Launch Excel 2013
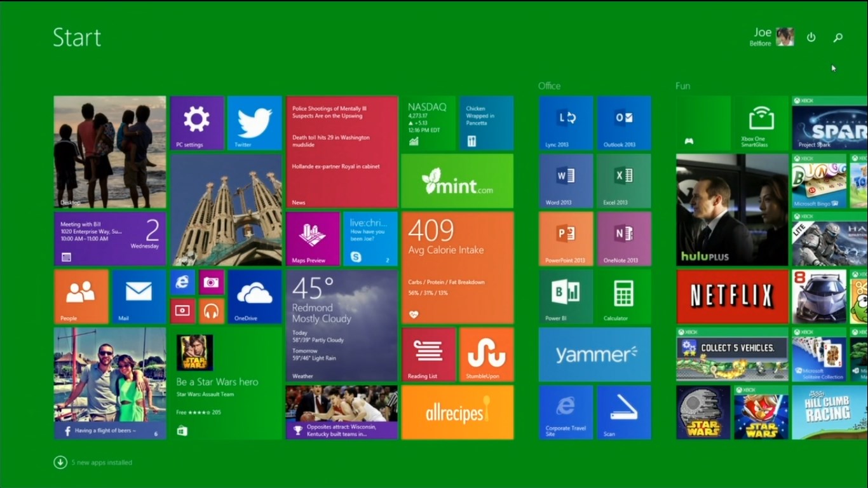Image resolution: width=868 pixels, height=488 pixels. point(624,181)
